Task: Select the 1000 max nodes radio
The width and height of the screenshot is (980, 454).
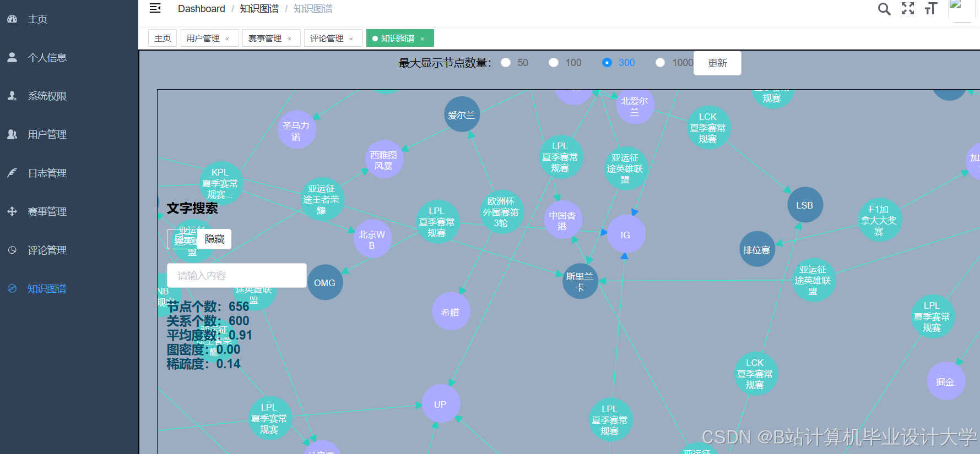Action: click(x=660, y=63)
